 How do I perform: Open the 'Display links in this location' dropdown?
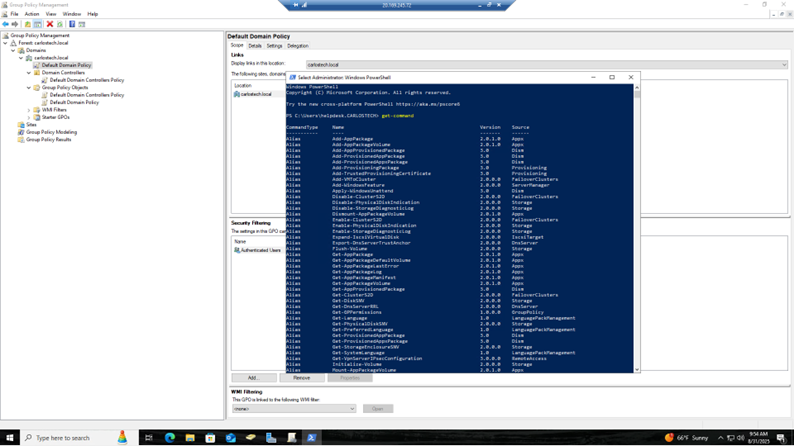(784, 65)
